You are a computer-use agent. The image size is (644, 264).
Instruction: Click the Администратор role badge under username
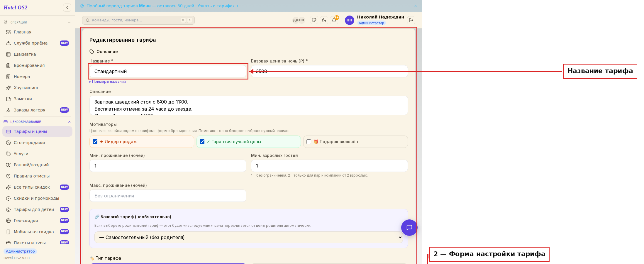pyautogui.click(x=371, y=23)
